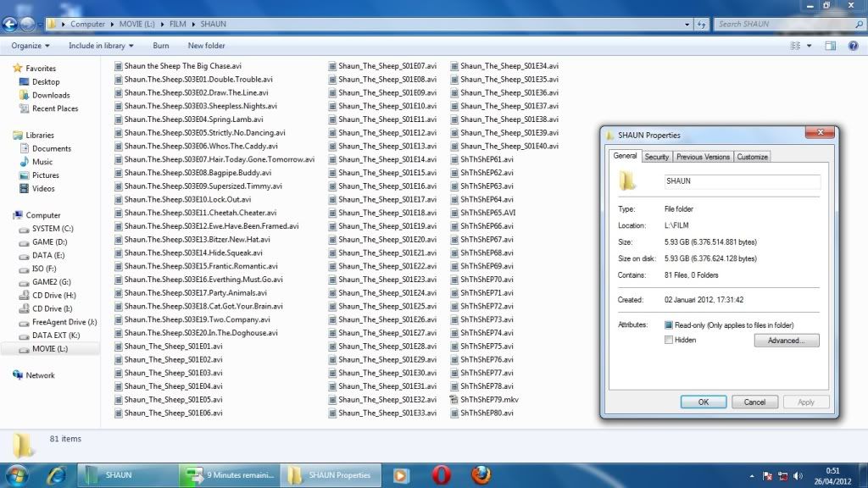Screen dimensions: 868x488
Task: Open the Previous Versions tab
Action: [703, 157]
